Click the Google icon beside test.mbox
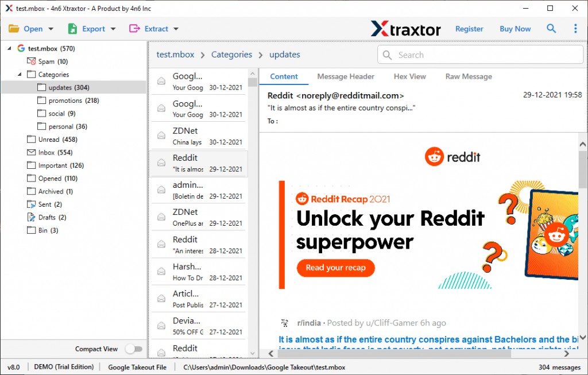 21,48
